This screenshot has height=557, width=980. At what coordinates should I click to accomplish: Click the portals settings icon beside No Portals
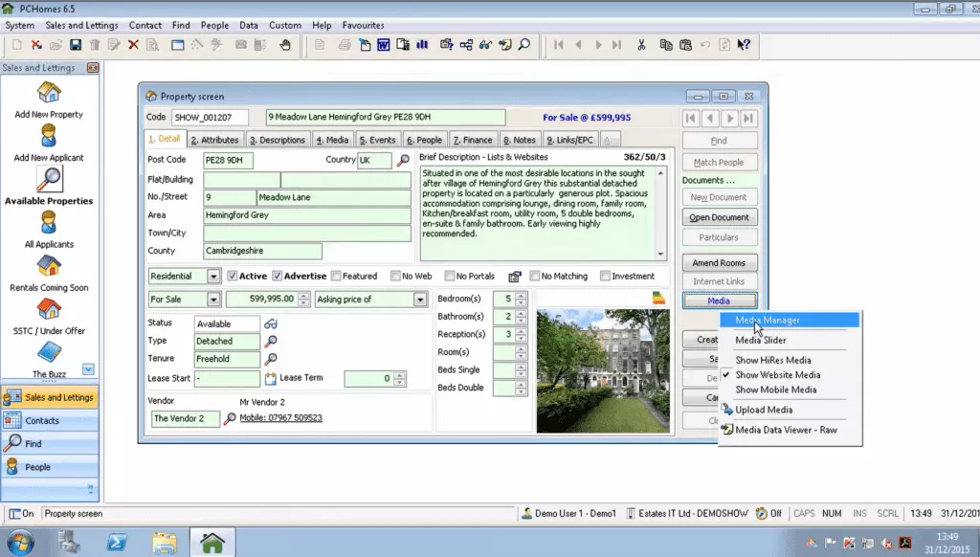[x=514, y=277]
